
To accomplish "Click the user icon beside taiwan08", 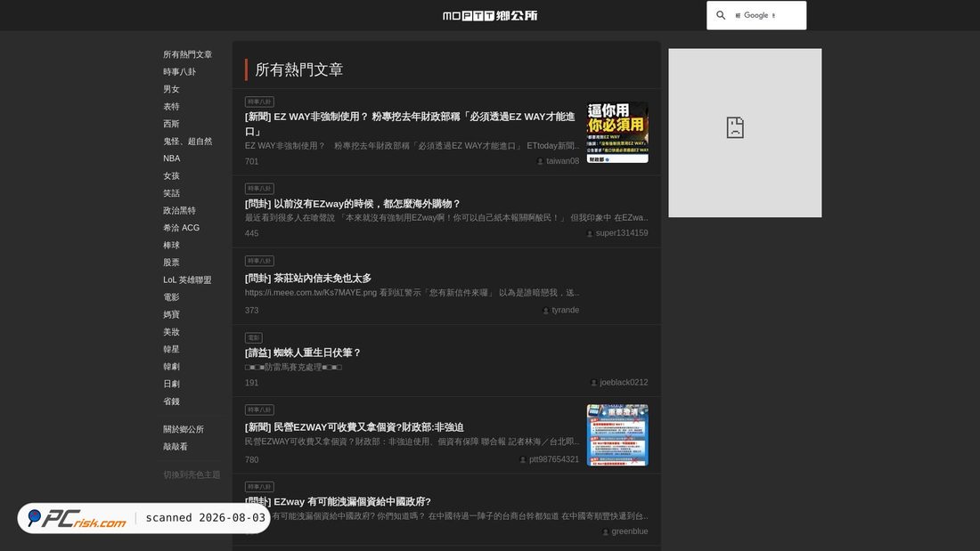I will (541, 161).
